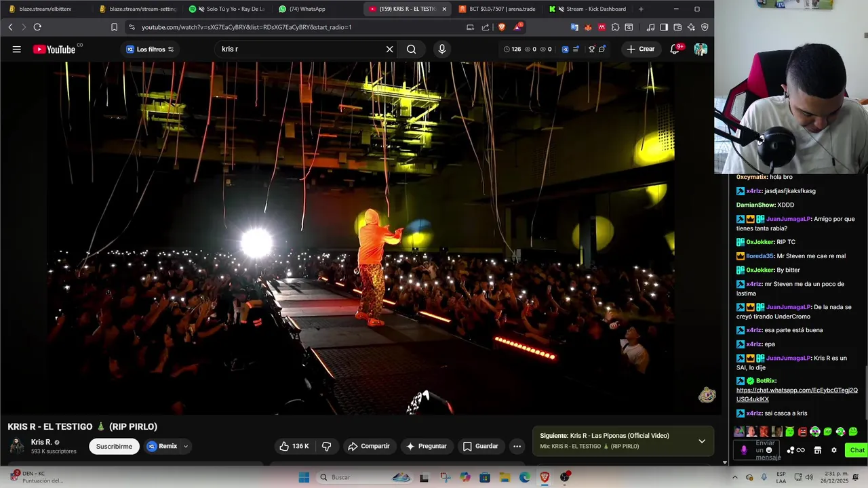Image resolution: width=868 pixels, height=488 pixels.
Task: Close the KRIS R - EL TESTIGO tab
Action: pos(444,9)
